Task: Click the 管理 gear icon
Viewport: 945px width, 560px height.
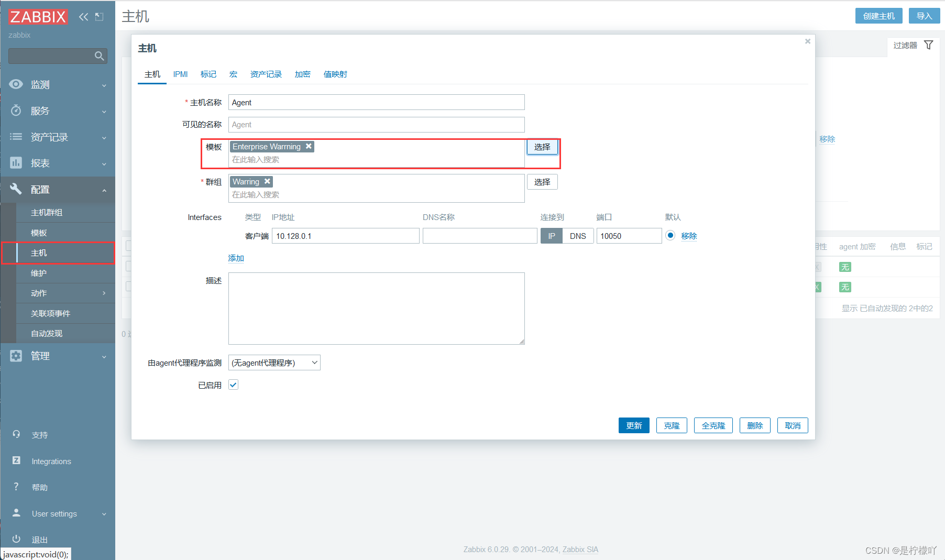Action: point(16,356)
